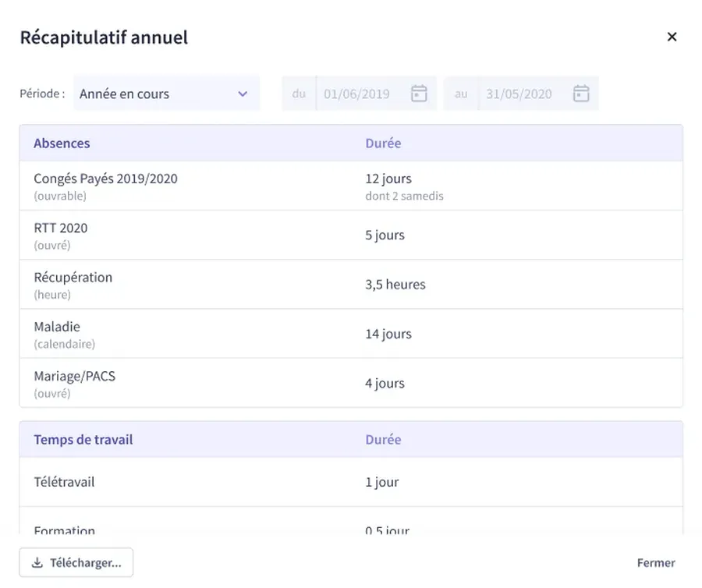
Task: Click the chevron arrow in Période selector
Action: pyautogui.click(x=243, y=94)
